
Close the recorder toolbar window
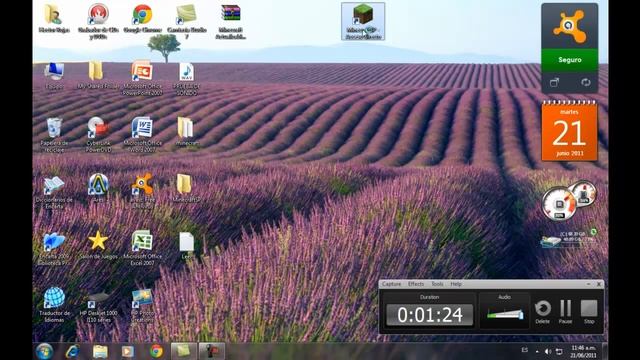point(599,284)
